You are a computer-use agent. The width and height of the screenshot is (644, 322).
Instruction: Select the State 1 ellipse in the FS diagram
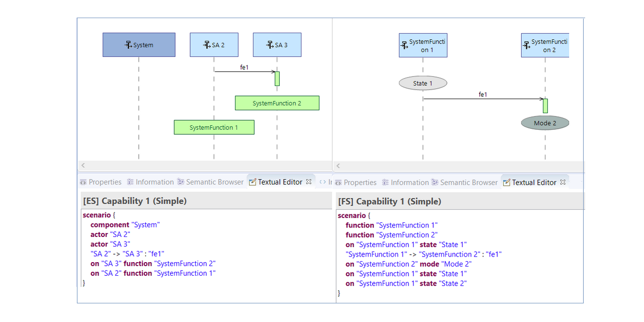click(423, 83)
